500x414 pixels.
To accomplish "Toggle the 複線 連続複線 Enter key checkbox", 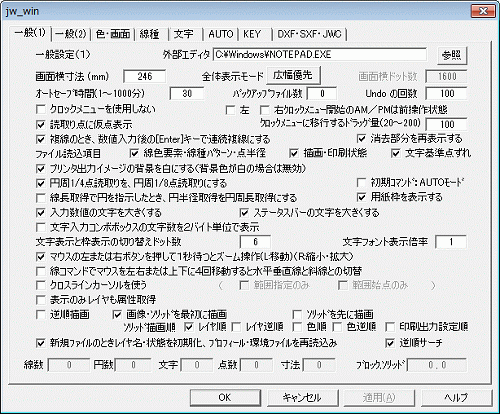I will point(41,139).
